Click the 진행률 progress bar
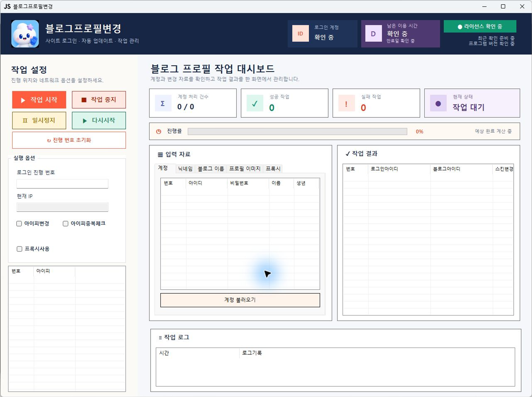Viewport: 532px width, 397px height. point(297,131)
